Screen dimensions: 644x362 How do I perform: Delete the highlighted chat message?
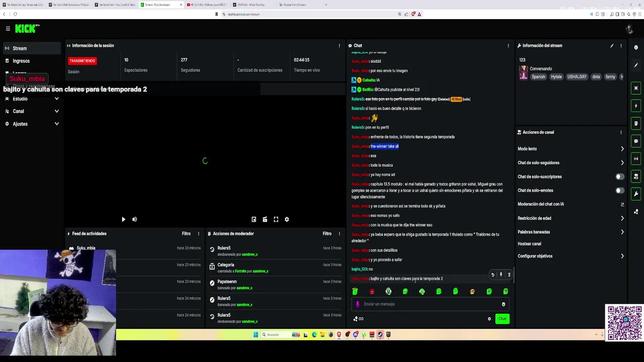pyautogui.click(x=509, y=275)
